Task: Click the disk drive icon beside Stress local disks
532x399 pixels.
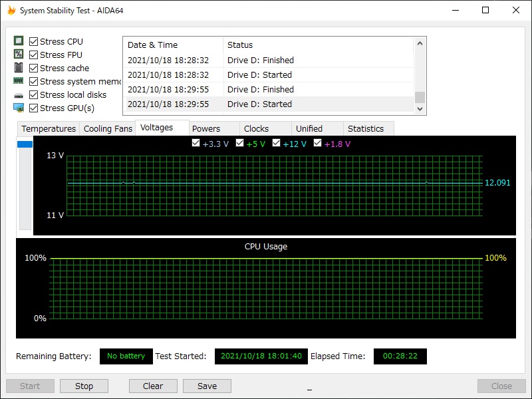Action: [19, 95]
